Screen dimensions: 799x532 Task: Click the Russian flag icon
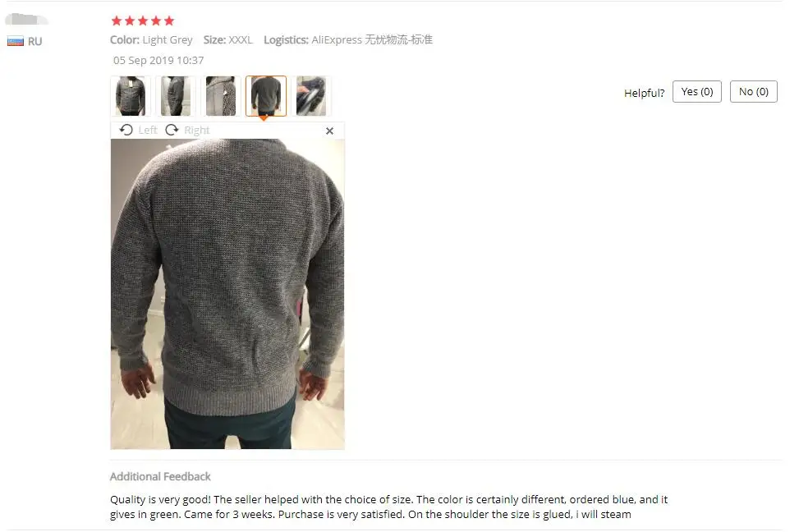[16, 41]
